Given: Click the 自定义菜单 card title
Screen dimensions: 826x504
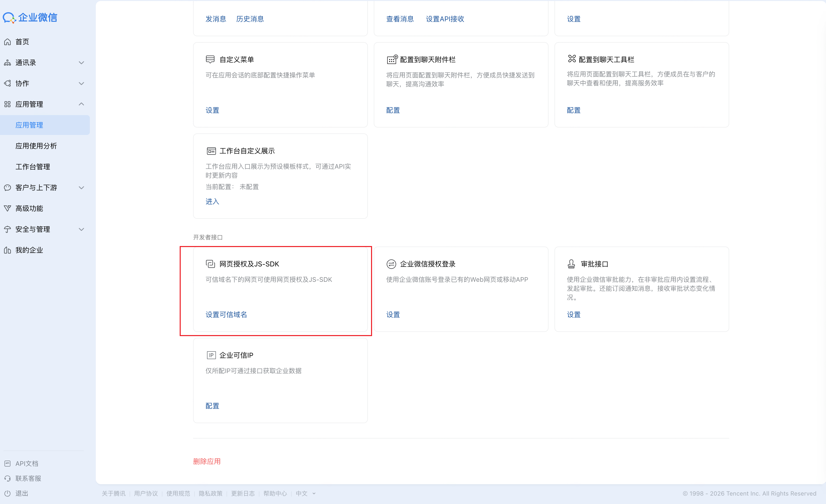Looking at the screenshot, I should coord(237,59).
